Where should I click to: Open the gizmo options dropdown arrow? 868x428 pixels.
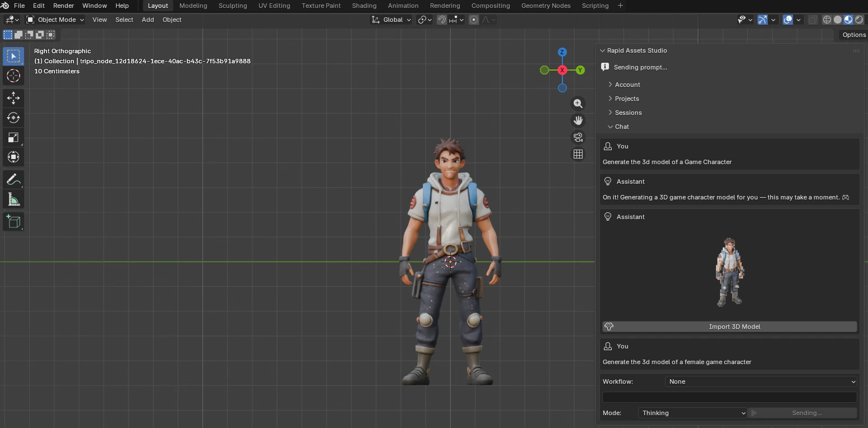pyautogui.click(x=773, y=20)
